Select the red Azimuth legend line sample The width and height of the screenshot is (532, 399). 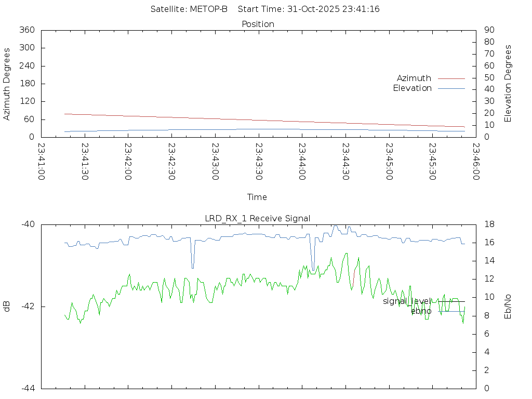pyautogui.click(x=451, y=78)
